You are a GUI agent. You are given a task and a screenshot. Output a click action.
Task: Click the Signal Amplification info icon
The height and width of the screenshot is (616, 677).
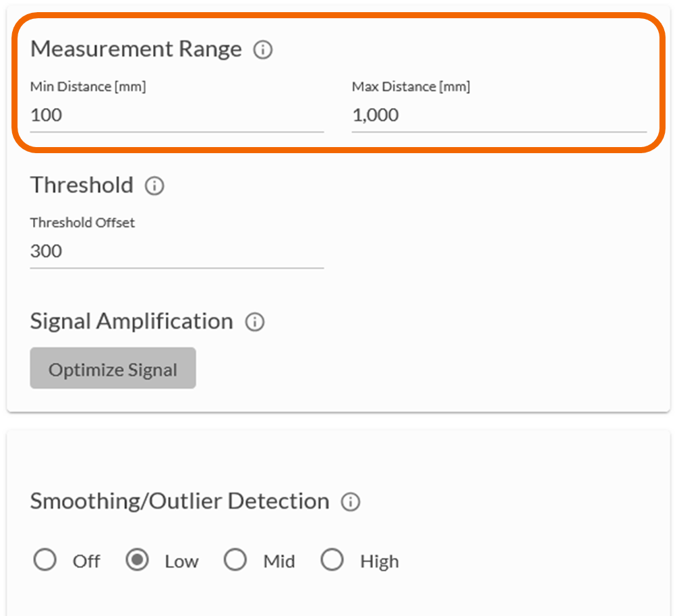pos(255,322)
